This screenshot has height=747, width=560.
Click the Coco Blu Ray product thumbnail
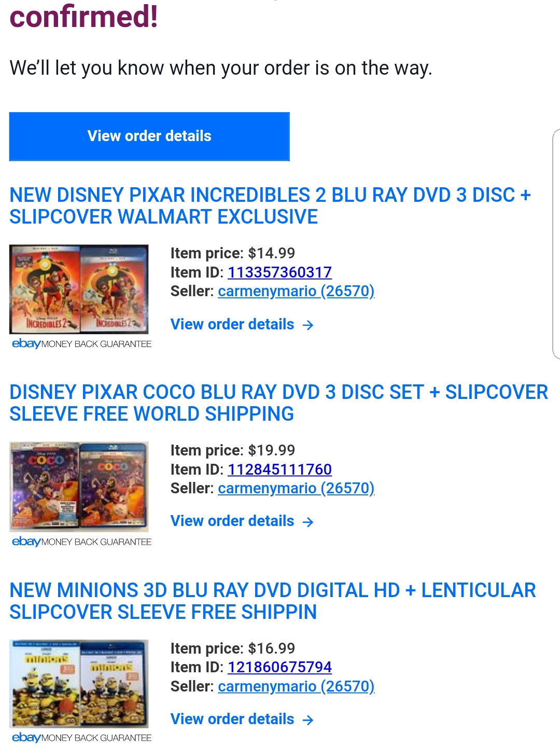point(79,487)
